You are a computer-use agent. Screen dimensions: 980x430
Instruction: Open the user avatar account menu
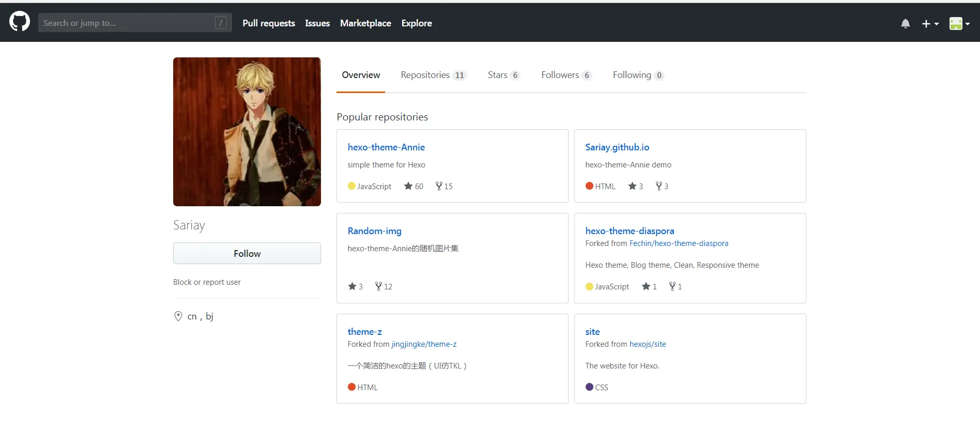pos(959,24)
